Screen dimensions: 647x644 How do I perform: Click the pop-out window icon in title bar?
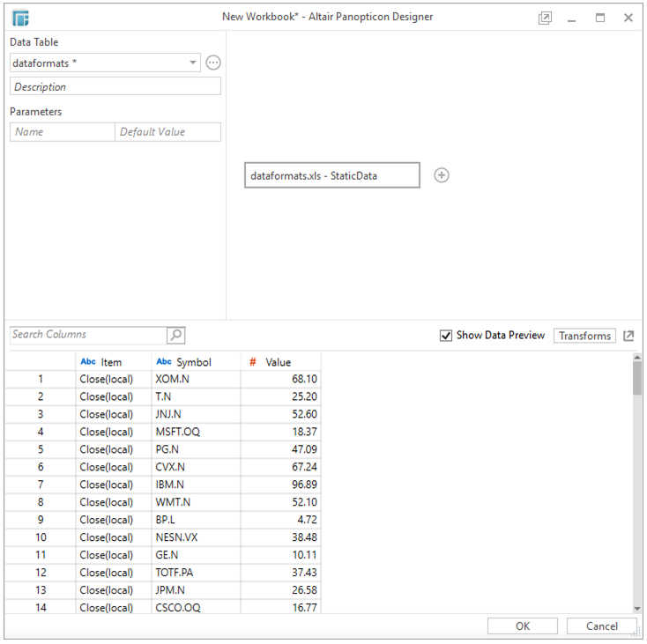[x=545, y=18]
